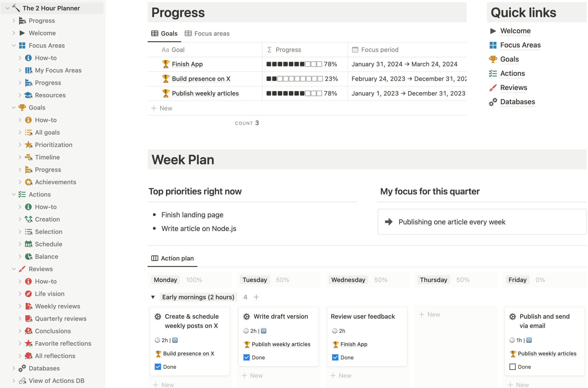588x388 pixels.
Task: Switch to the Focus areas tab
Action: 207,34
